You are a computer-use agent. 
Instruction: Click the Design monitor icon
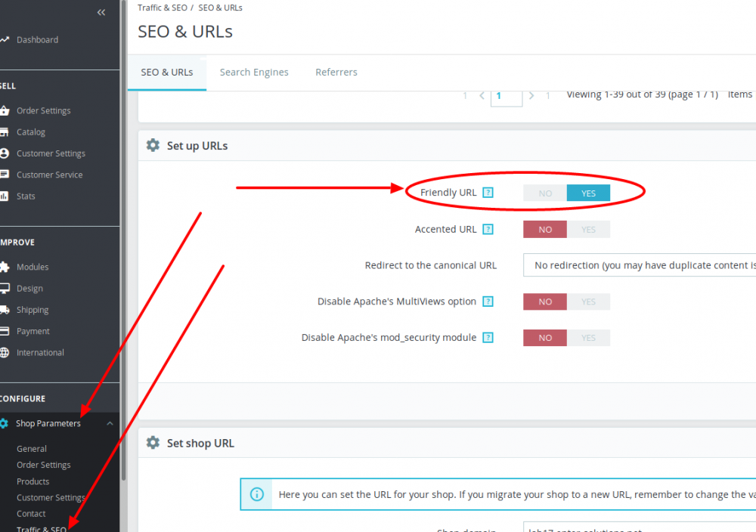tap(5, 288)
